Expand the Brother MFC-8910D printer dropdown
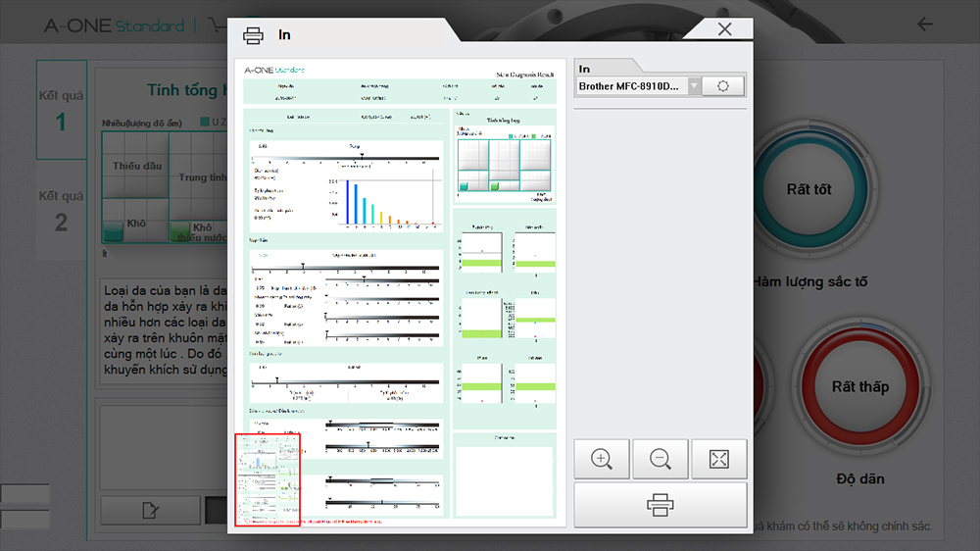This screenshot has height=551, width=980. tap(694, 86)
